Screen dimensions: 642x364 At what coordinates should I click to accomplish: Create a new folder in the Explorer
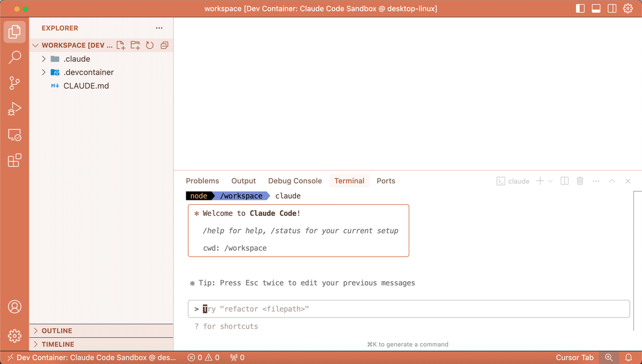pyautogui.click(x=135, y=45)
